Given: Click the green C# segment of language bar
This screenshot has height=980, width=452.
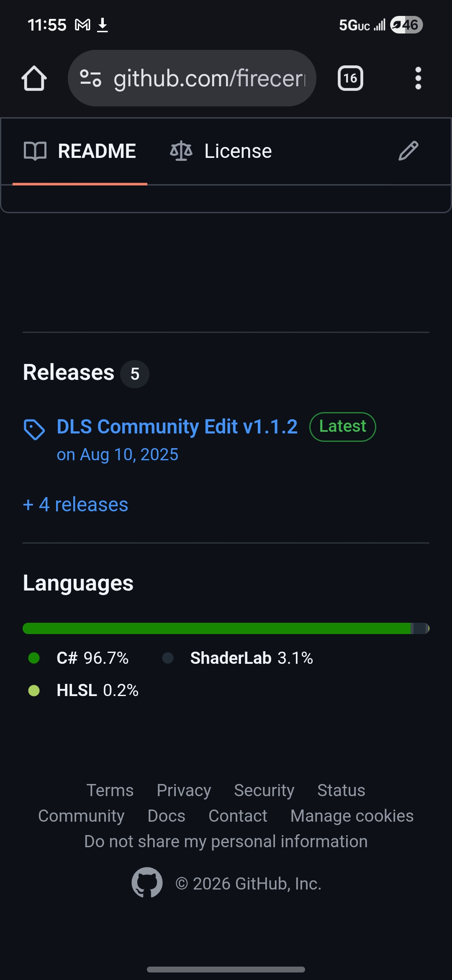Looking at the screenshot, I should (216, 628).
